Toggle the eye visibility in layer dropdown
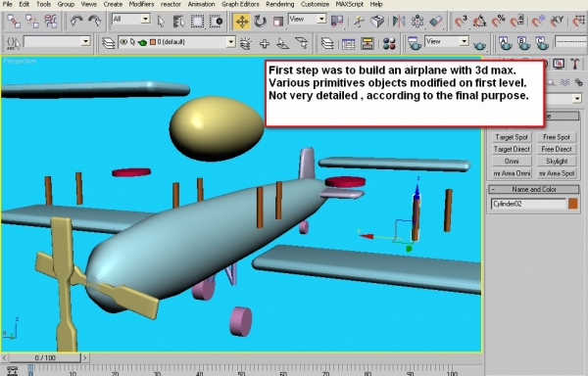The width and height of the screenshot is (588, 376). [x=123, y=42]
